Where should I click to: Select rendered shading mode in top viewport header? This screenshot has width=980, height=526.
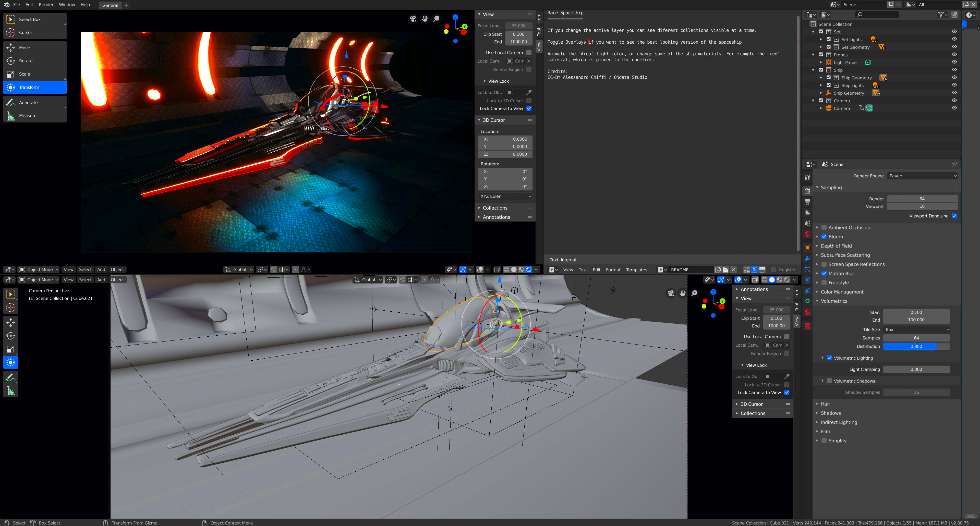pyautogui.click(x=529, y=270)
